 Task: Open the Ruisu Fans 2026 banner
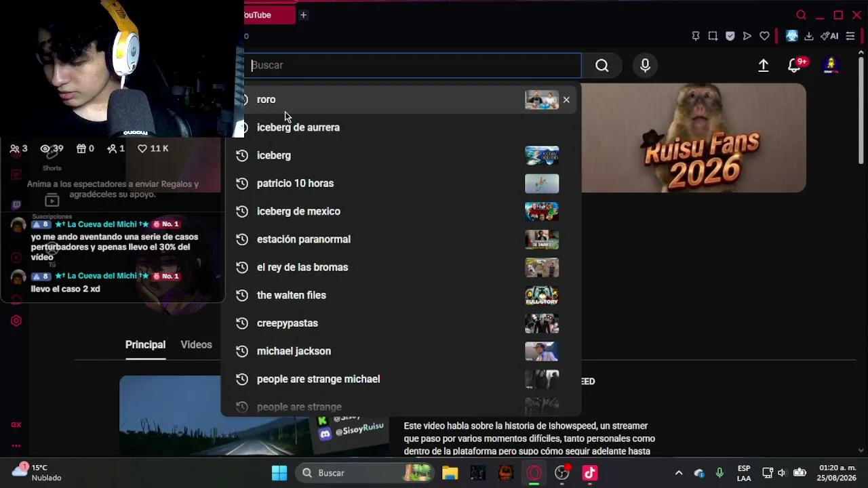694,138
